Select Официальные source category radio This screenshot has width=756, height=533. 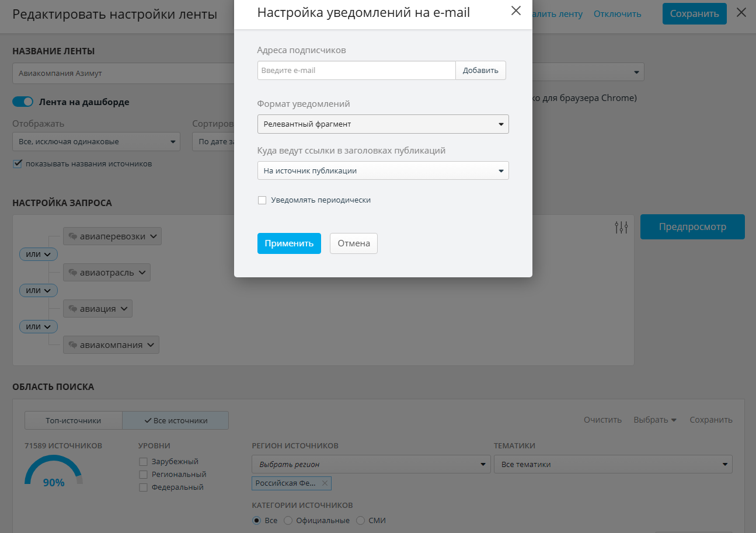[288, 521]
